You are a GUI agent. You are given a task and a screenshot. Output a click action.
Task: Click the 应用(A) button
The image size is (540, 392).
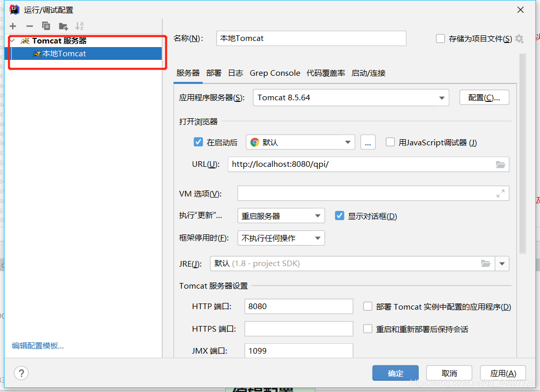503,373
